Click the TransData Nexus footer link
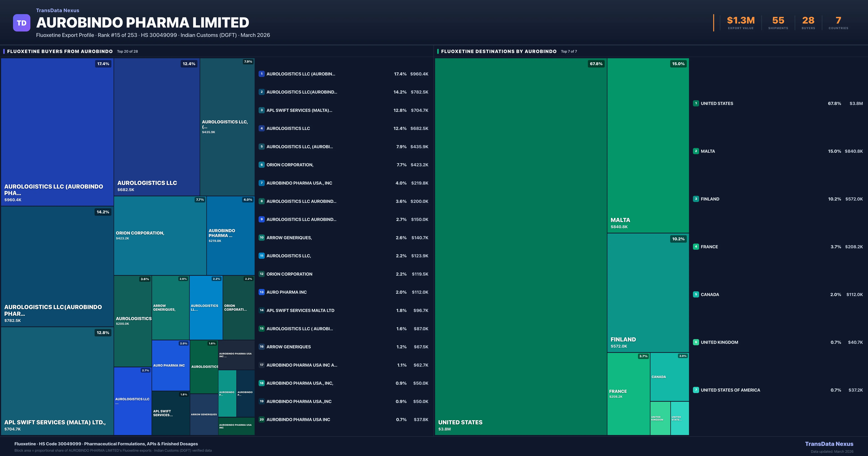Screen dimensions: 868x456 click(x=829, y=444)
